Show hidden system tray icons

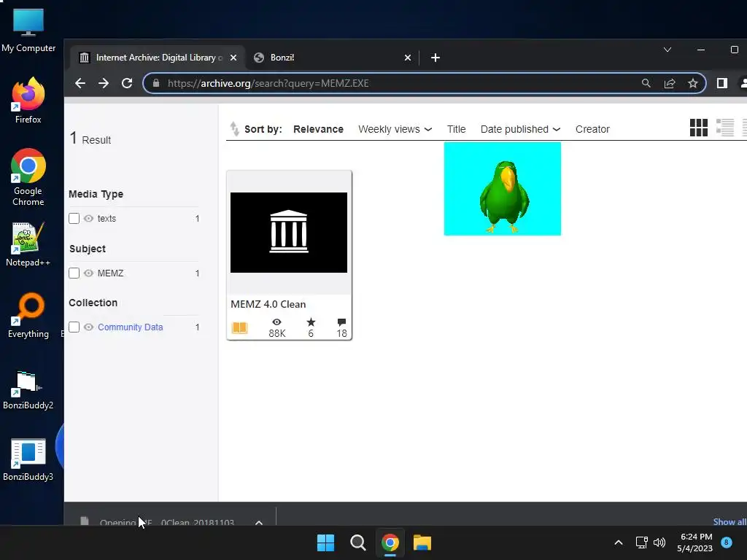(x=619, y=542)
